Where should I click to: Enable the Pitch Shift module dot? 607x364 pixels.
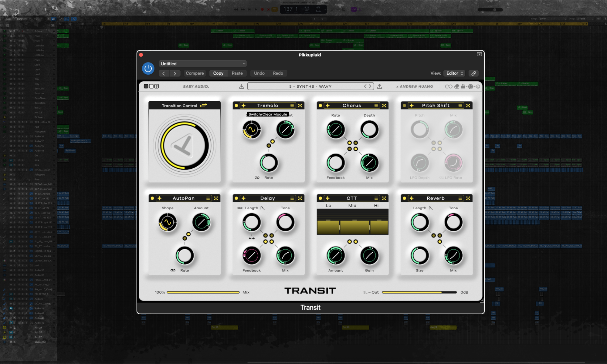(404, 106)
